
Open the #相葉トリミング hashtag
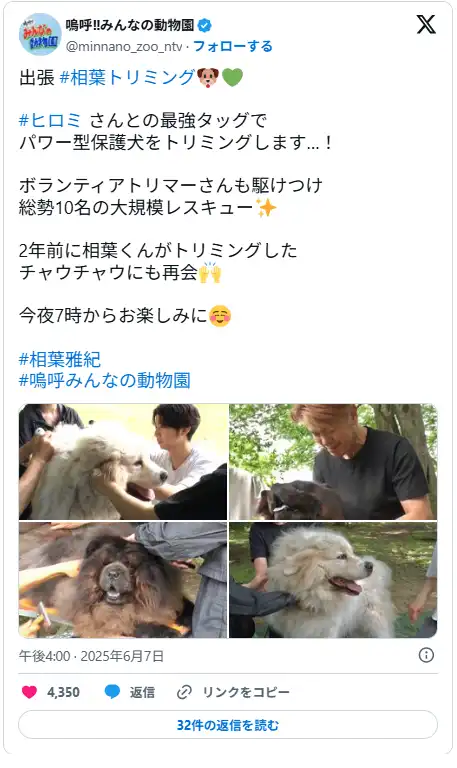(x=127, y=77)
